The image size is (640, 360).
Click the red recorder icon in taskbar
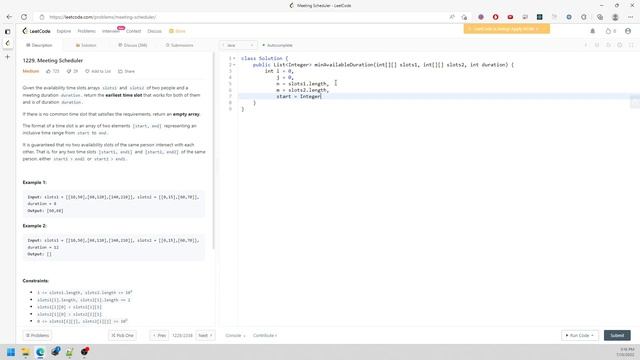(x=84, y=351)
